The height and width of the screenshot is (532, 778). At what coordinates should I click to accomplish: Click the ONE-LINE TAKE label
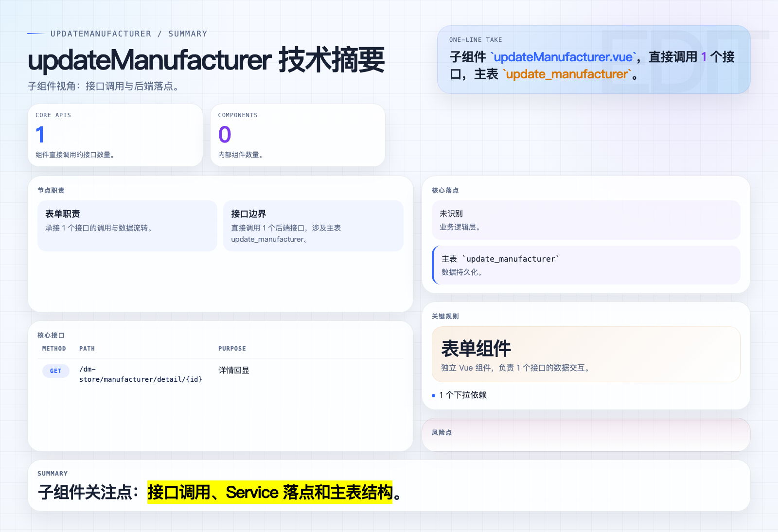tap(476, 40)
